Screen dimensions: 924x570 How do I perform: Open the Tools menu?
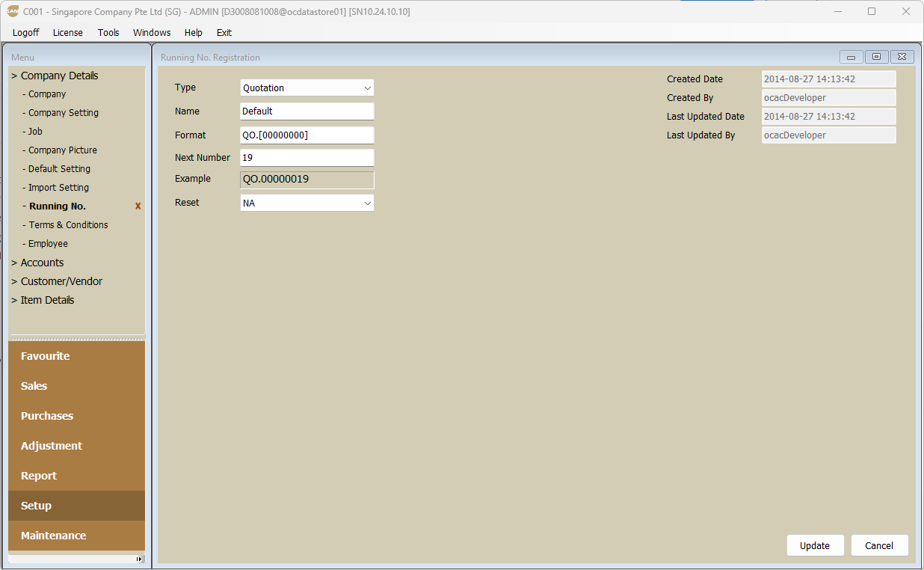click(108, 33)
